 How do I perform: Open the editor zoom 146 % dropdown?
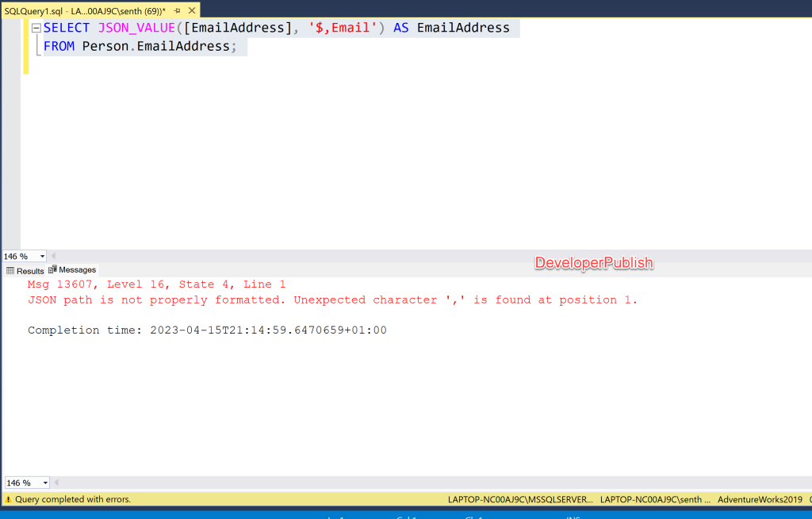coord(42,257)
